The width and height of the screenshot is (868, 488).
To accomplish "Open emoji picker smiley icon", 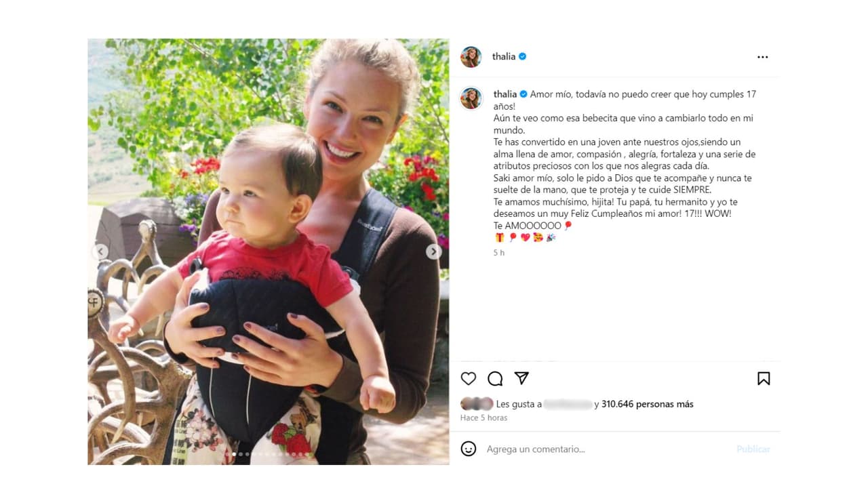I will 469,449.
